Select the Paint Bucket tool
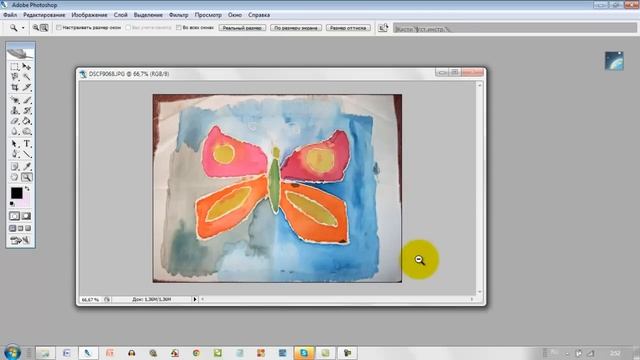Screen dimensions: 640x360 27,121
